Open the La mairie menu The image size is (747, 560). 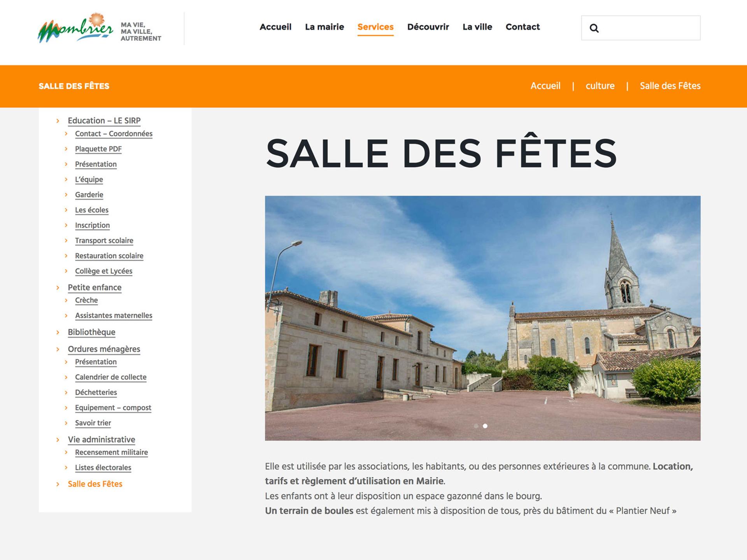[324, 27]
